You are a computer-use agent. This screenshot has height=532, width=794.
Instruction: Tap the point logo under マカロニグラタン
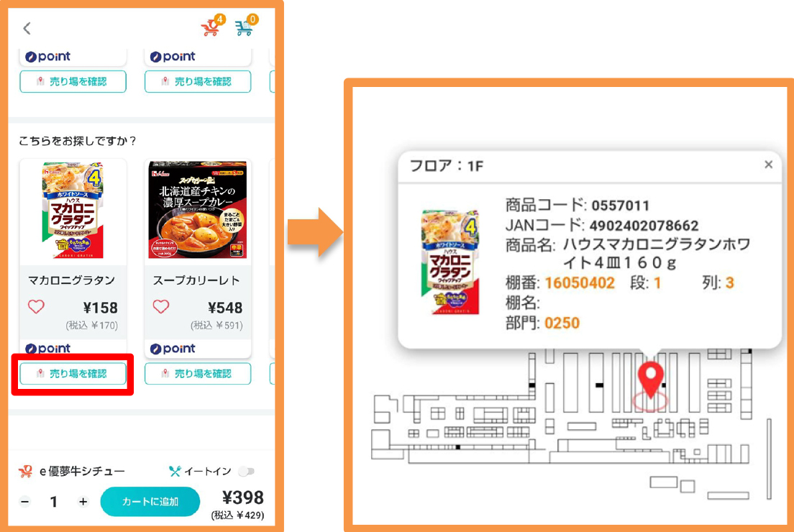click(48, 348)
